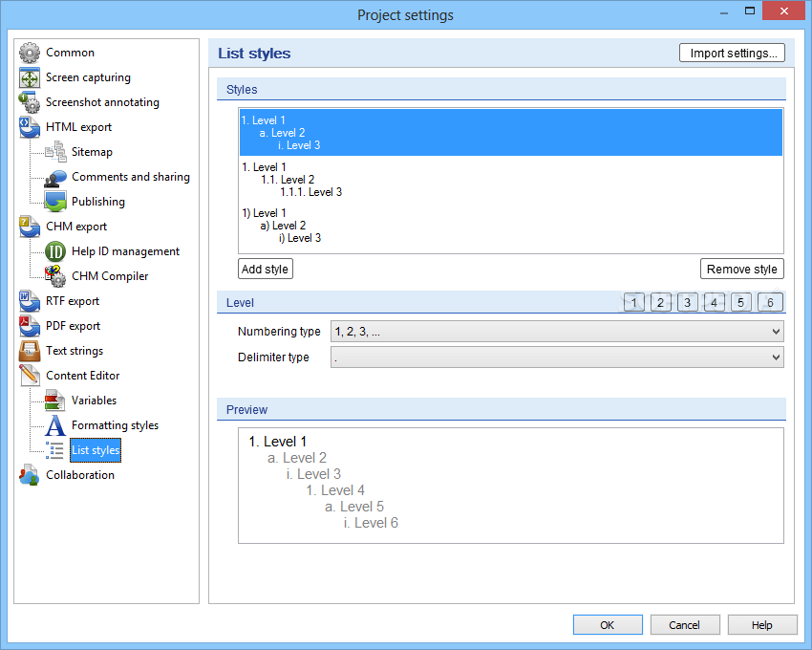Image resolution: width=812 pixels, height=650 pixels.
Task: Open Formatting styles settings
Action: coord(115,425)
